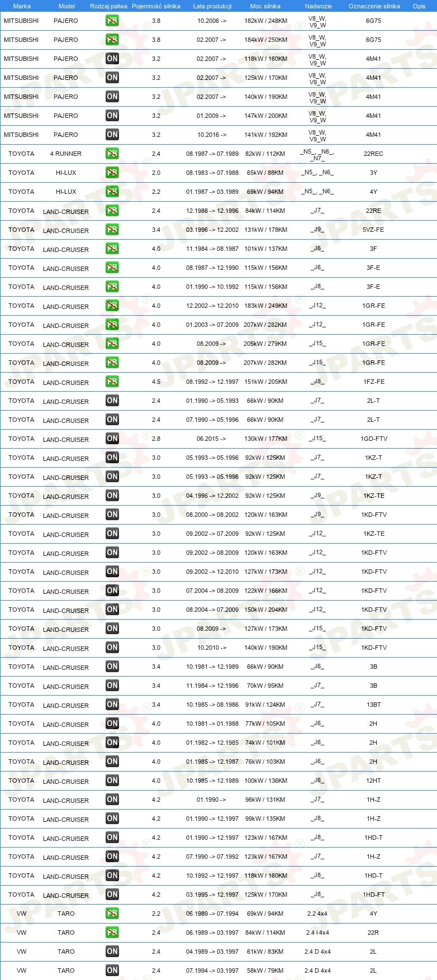Select the ON icon for Taro 58kW / 79KM

tap(112, 971)
